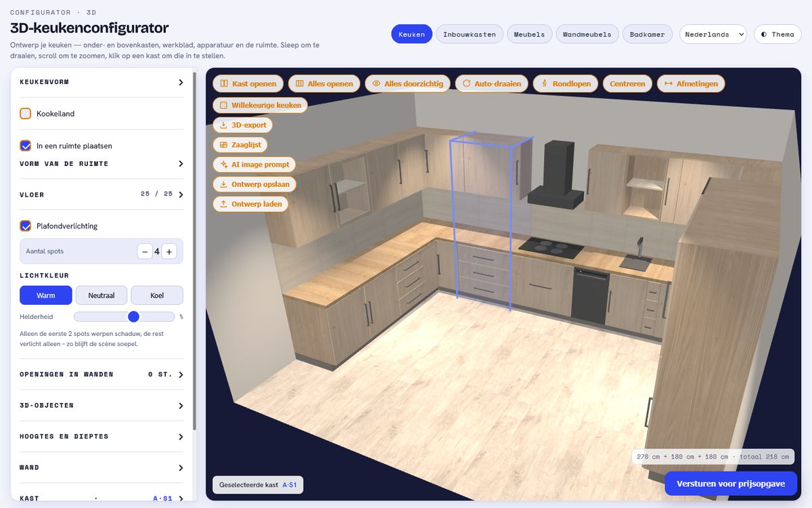Click Versturen voor prijsopgave
Screen dimensions: 812x508
[x=731, y=484]
